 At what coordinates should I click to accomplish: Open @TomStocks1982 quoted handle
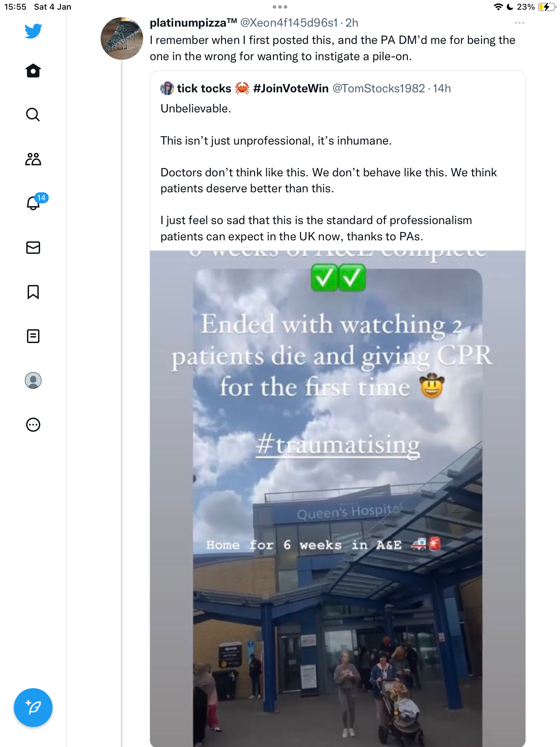click(x=379, y=89)
